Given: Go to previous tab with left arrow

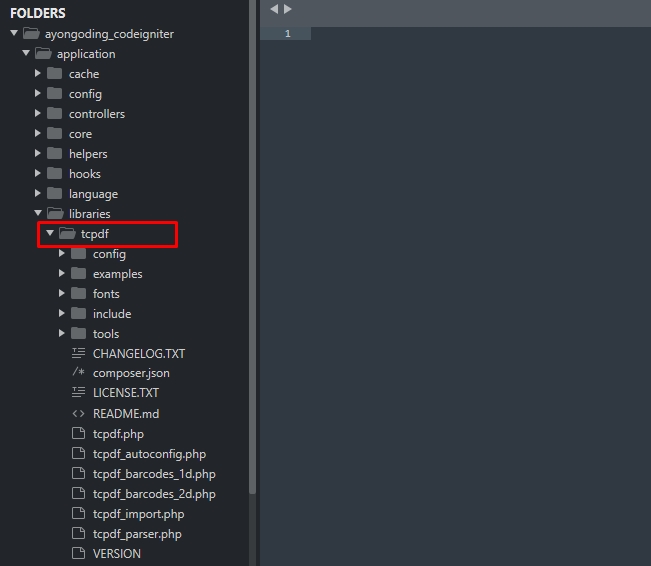Looking at the screenshot, I should 274,9.
